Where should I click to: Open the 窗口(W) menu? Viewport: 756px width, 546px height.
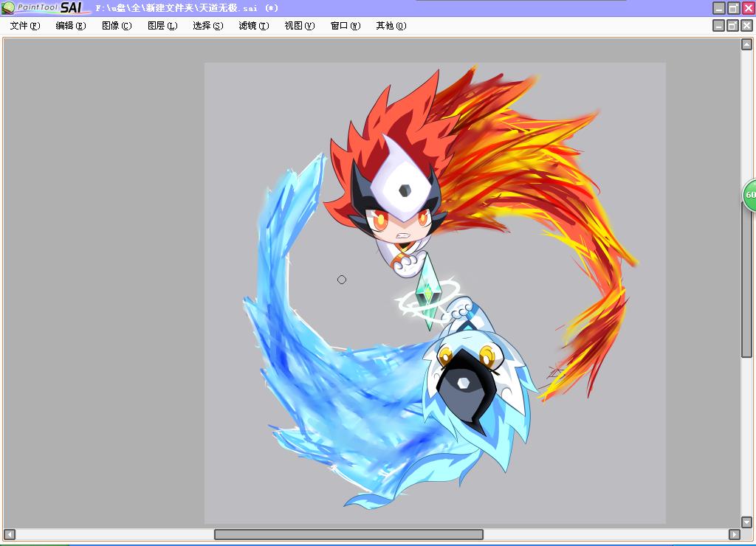point(346,26)
